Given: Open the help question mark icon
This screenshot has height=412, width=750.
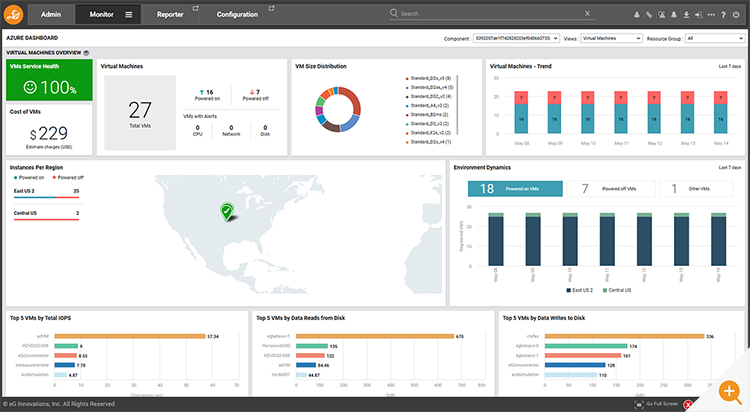Looking at the screenshot, I should (723, 15).
